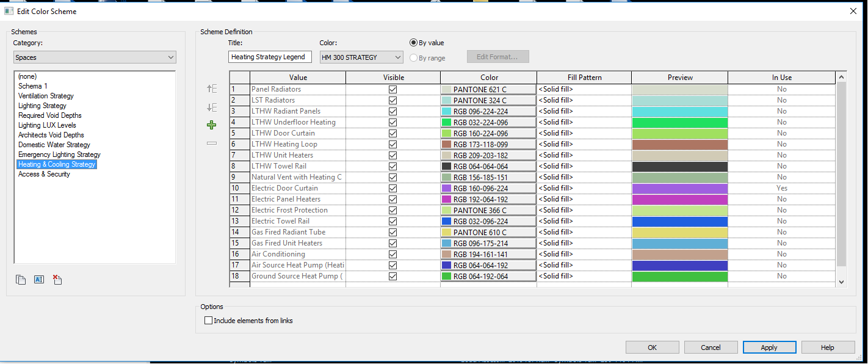The height and width of the screenshot is (364, 868).
Task: Select the Access & Security scheme
Action: pos(44,174)
